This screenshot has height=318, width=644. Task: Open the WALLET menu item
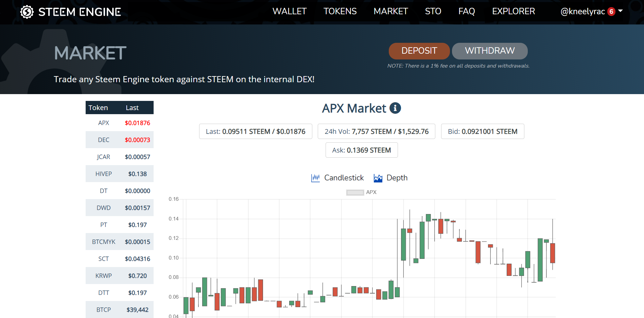coord(290,11)
